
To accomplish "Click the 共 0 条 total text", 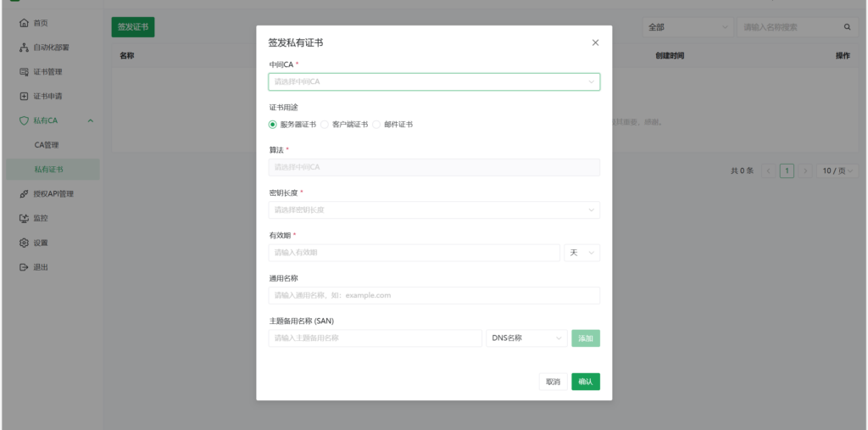I will 742,171.
